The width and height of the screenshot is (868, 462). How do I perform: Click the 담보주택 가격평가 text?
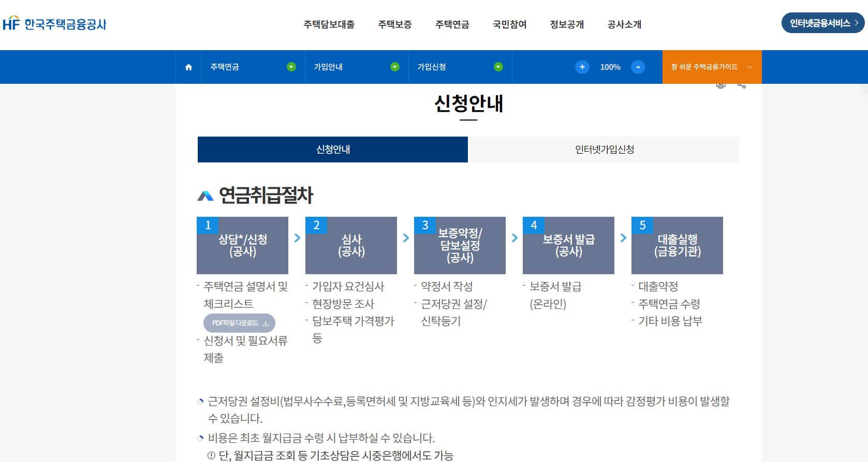[x=354, y=321]
